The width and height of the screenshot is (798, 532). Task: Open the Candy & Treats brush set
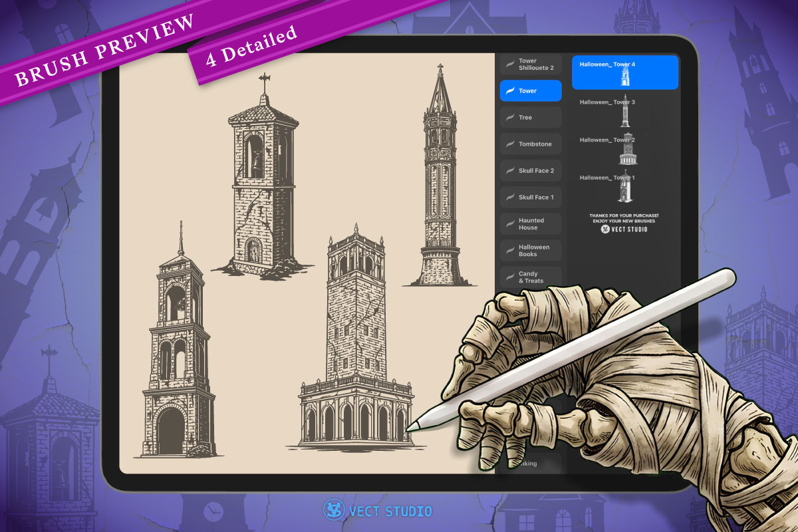click(531, 277)
